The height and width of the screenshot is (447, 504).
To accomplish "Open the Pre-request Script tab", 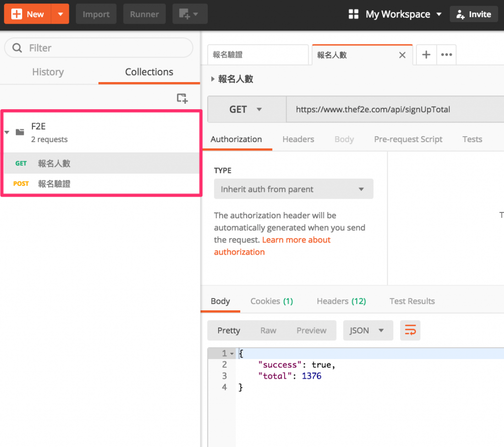I will tap(408, 139).
